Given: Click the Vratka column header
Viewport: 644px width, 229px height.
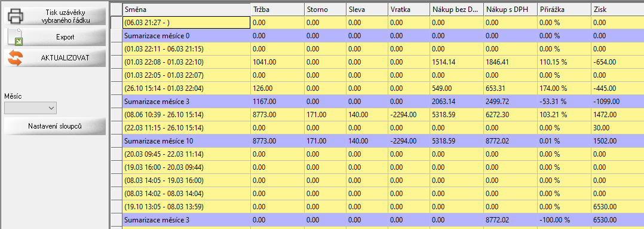Looking at the screenshot, I should click(409, 10).
